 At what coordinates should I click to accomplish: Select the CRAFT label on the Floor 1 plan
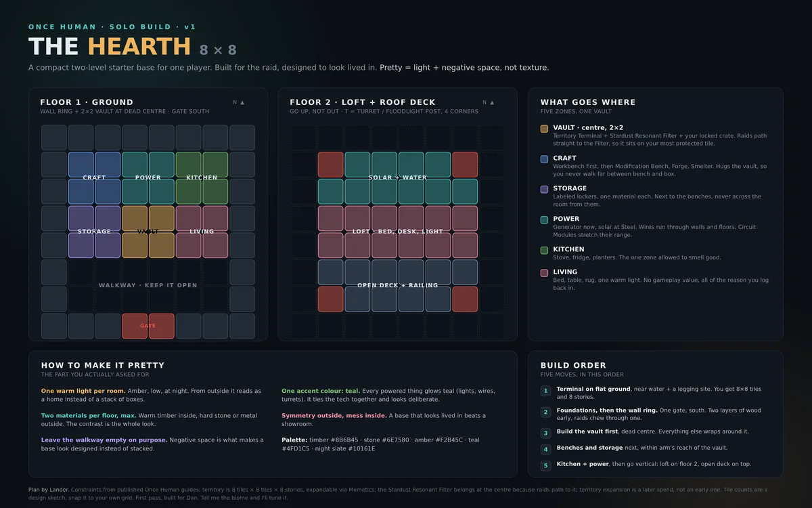point(94,177)
